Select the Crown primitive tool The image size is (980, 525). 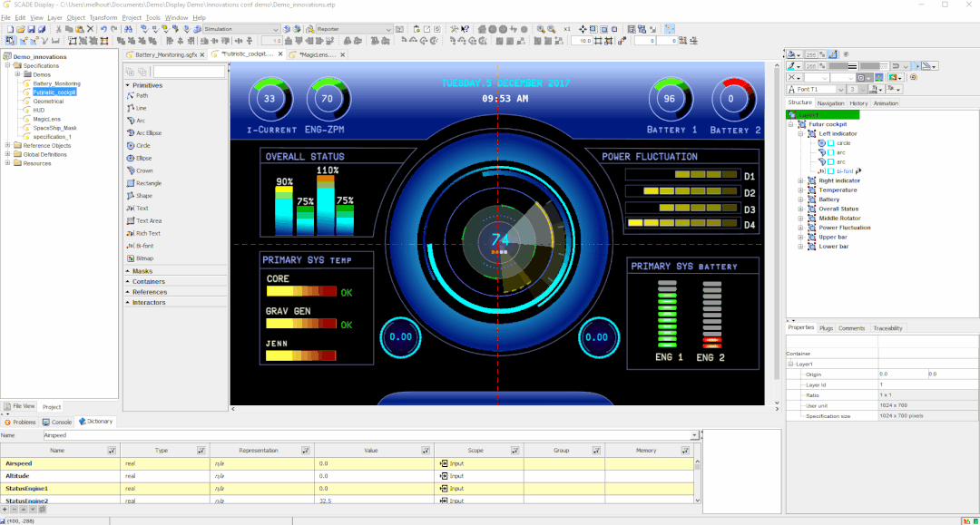tap(142, 170)
